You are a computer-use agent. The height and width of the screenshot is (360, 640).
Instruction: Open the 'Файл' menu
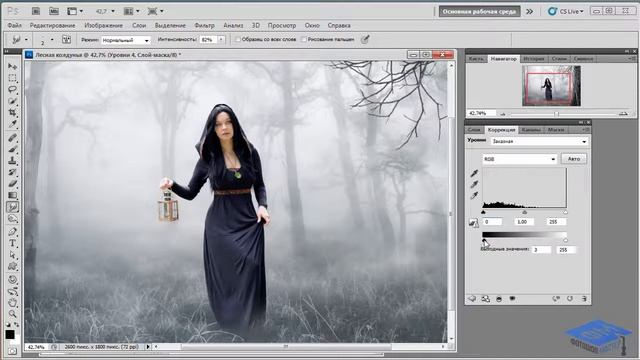15,25
